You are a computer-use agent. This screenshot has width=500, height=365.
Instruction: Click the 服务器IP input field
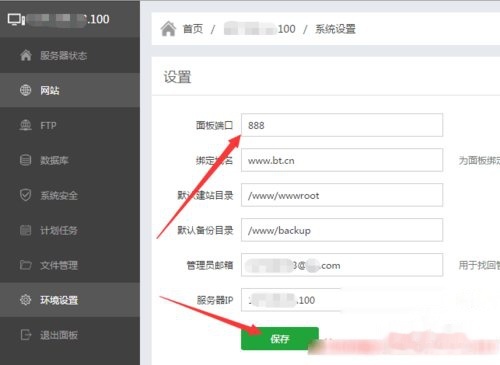click(x=342, y=300)
